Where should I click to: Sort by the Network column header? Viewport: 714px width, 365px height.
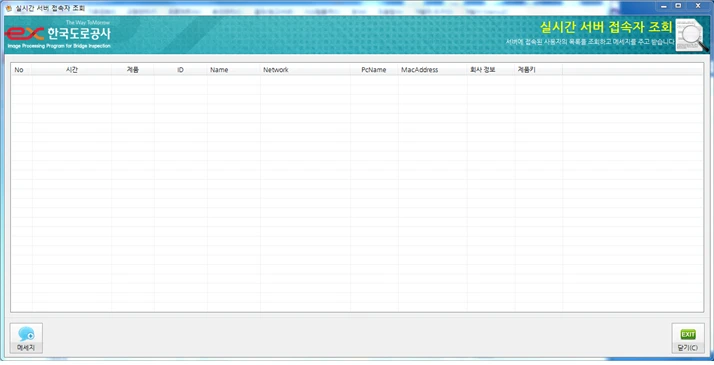[306, 70]
